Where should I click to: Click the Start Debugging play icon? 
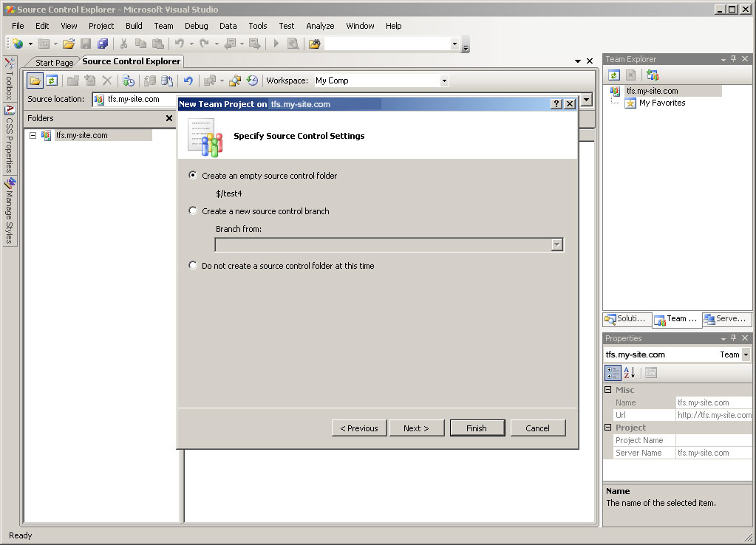tap(276, 44)
